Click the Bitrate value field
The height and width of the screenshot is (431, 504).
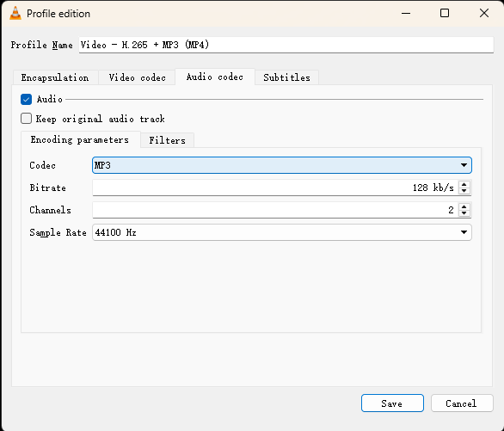pos(275,188)
